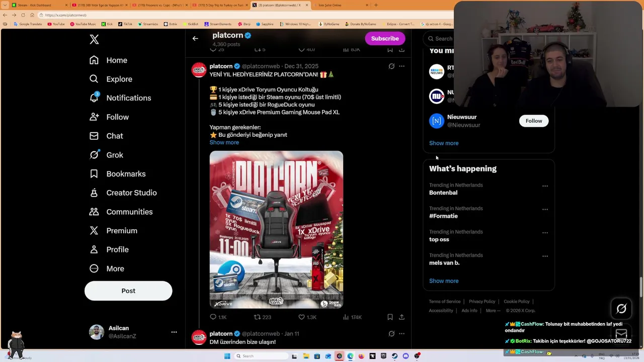The width and height of the screenshot is (644, 362).
Task: Share the Dec 31 giveaway post
Action: pyautogui.click(x=401, y=317)
